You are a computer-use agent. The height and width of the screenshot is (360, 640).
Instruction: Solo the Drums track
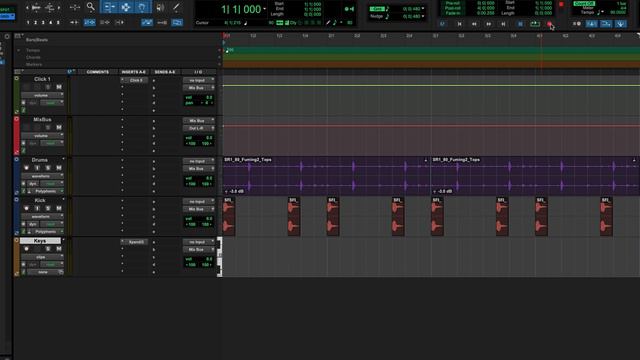(48, 168)
